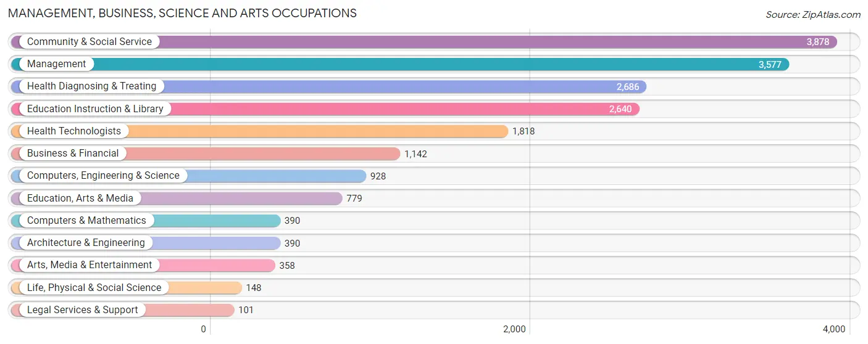Click Computers, Engineering & Science label
The height and width of the screenshot is (344, 868).
click(103, 176)
